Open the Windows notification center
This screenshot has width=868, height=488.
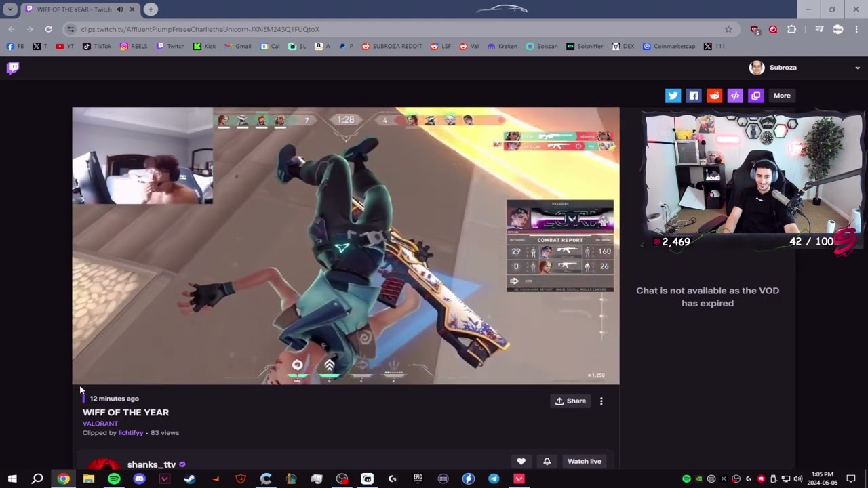(851, 479)
